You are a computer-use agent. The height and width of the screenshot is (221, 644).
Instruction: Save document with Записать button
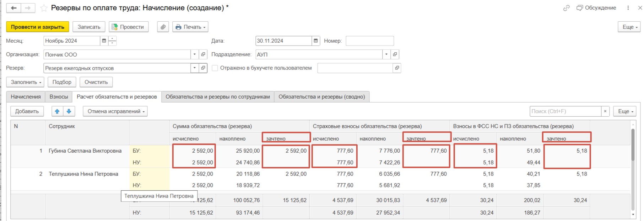pyautogui.click(x=89, y=27)
